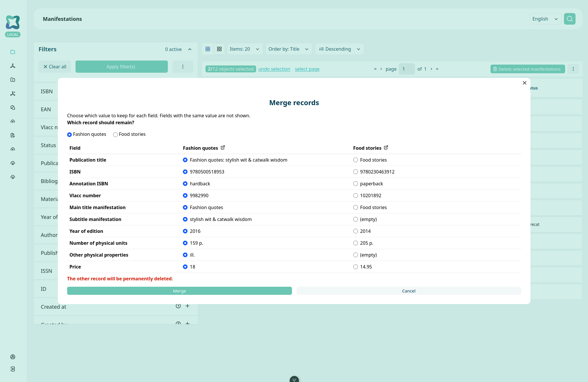The image size is (588, 382).
Task: Go to first page double-chevron
Action: coord(375,69)
